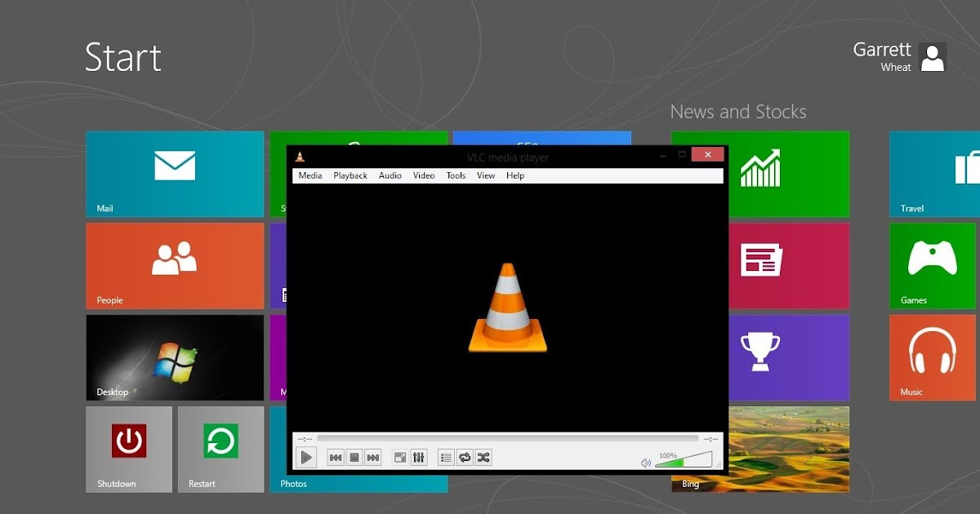This screenshot has width=980, height=514.
Task: Toggle random shuffle in VLC
Action: click(x=483, y=458)
